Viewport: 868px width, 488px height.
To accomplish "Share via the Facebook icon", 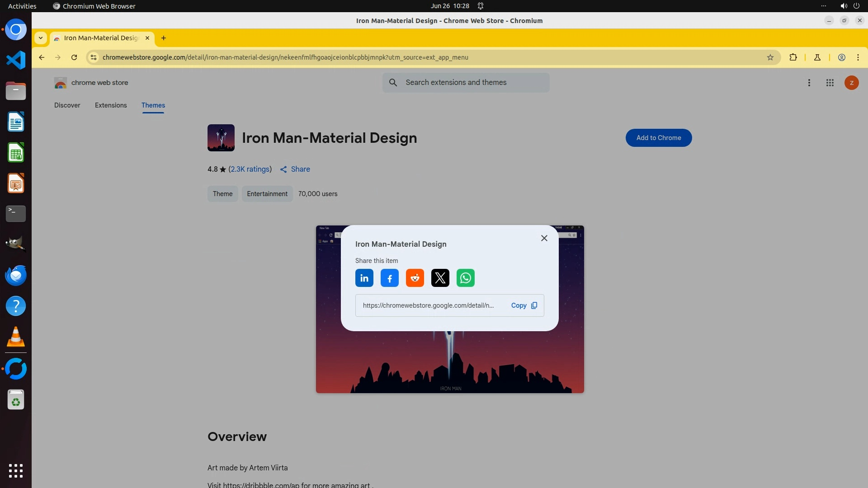I will [x=389, y=278].
